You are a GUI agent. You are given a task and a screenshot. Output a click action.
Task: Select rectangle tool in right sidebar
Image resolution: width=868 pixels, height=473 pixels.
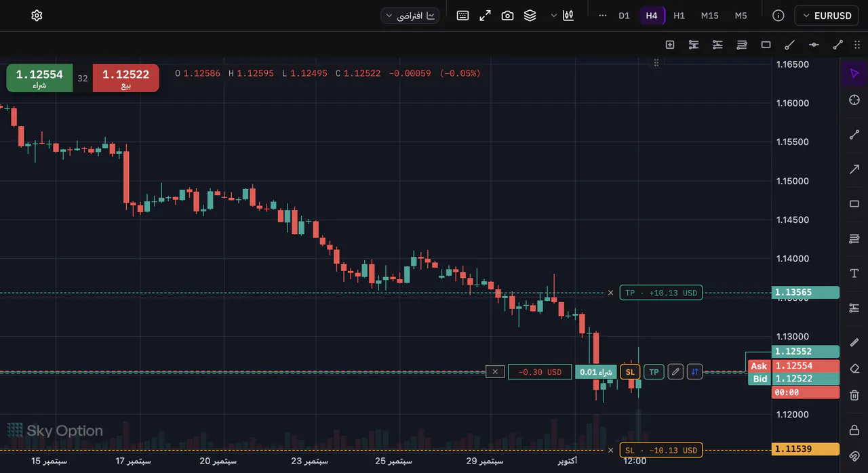pos(854,204)
